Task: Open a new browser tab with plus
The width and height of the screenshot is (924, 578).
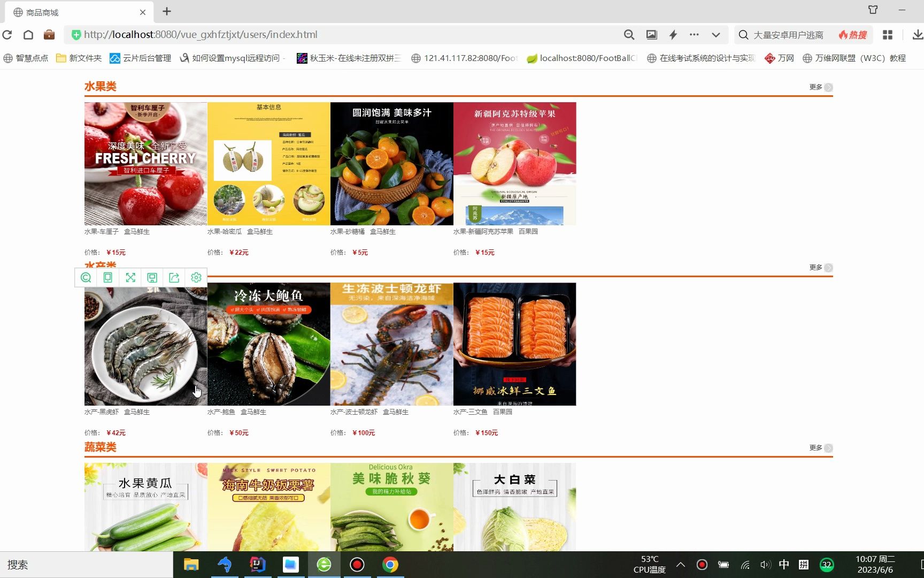Action: pyautogui.click(x=167, y=11)
